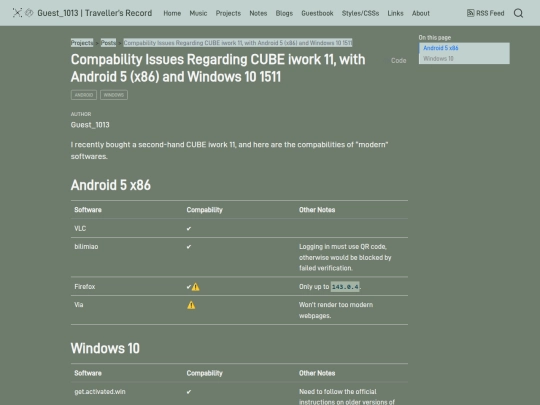
Task: Open the About menu item
Action: coord(421,13)
